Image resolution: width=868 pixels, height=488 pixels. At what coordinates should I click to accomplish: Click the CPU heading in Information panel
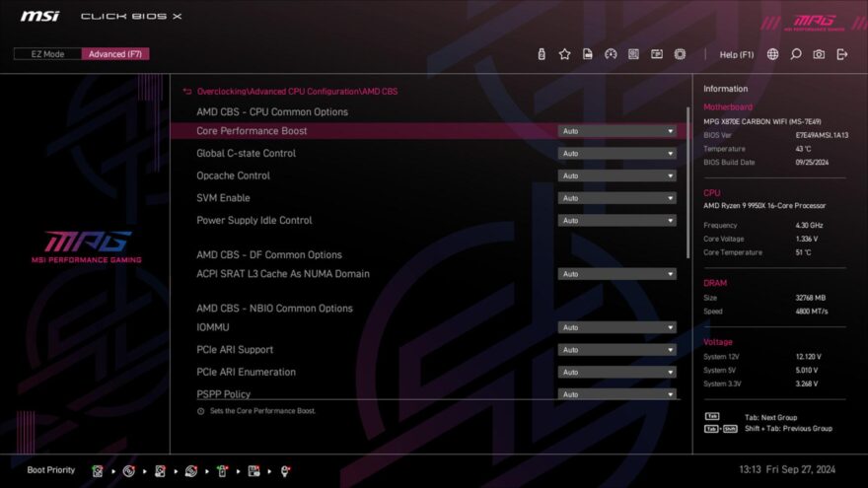[x=711, y=192]
